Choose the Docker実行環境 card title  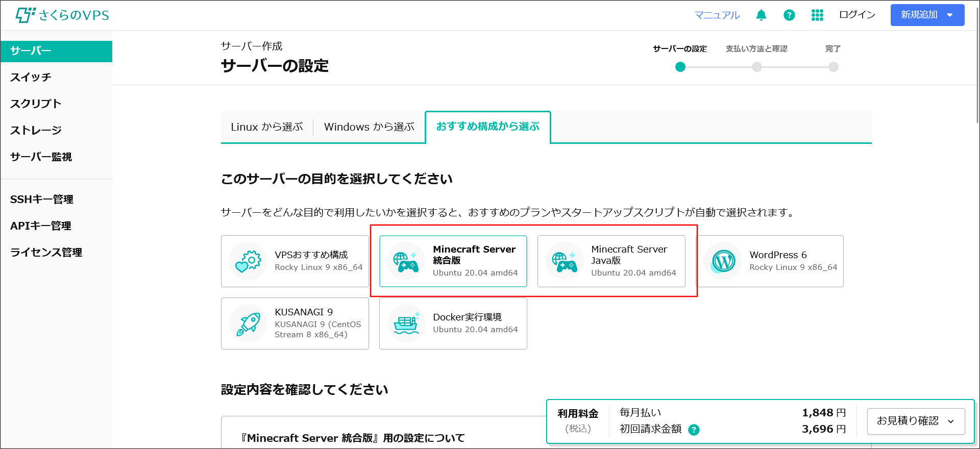tap(467, 317)
